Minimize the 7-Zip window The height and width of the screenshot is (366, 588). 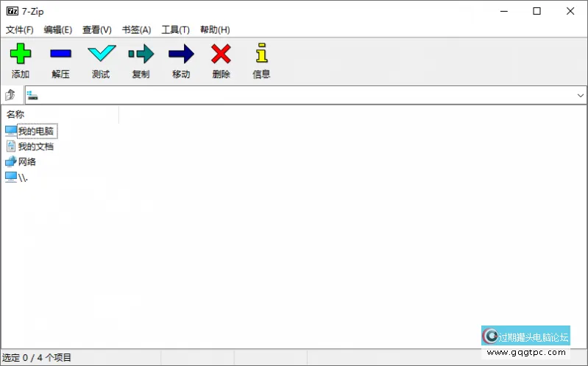click(504, 11)
